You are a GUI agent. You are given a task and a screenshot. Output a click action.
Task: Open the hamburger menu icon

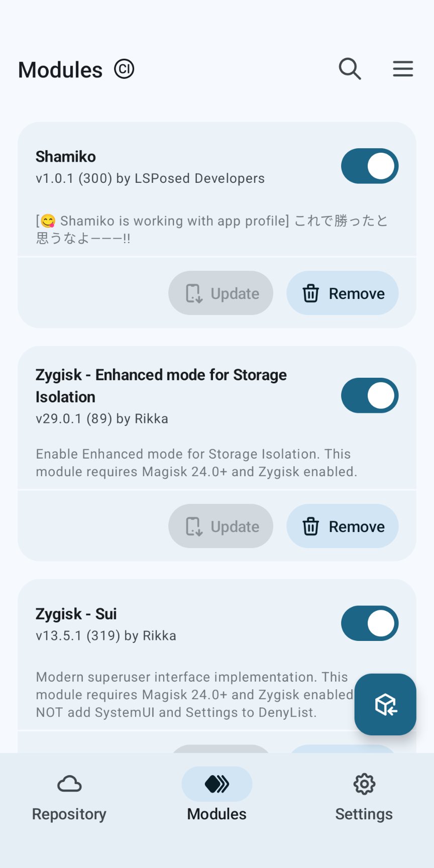tap(403, 69)
